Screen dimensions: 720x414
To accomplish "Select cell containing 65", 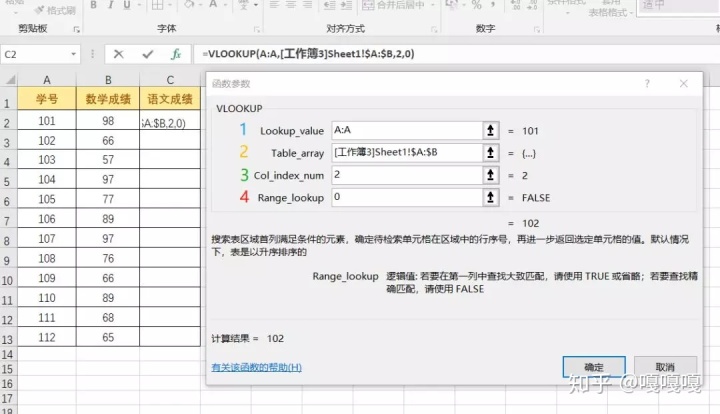I will pos(108,337).
